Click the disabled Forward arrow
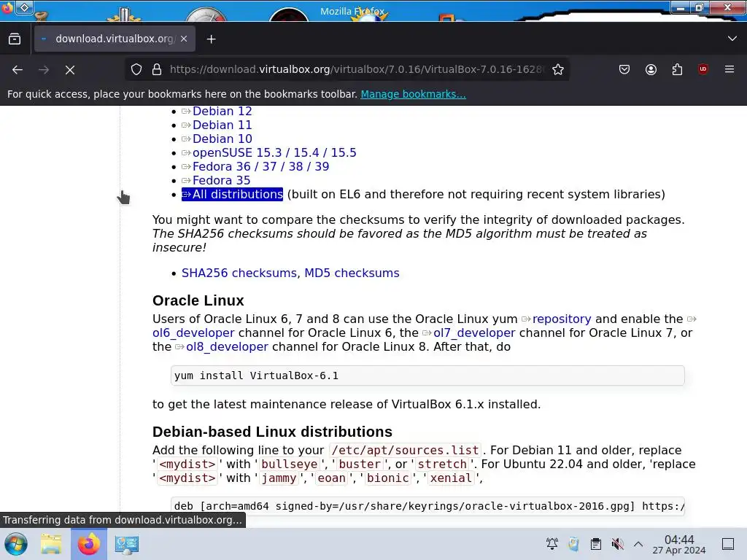 [44, 70]
